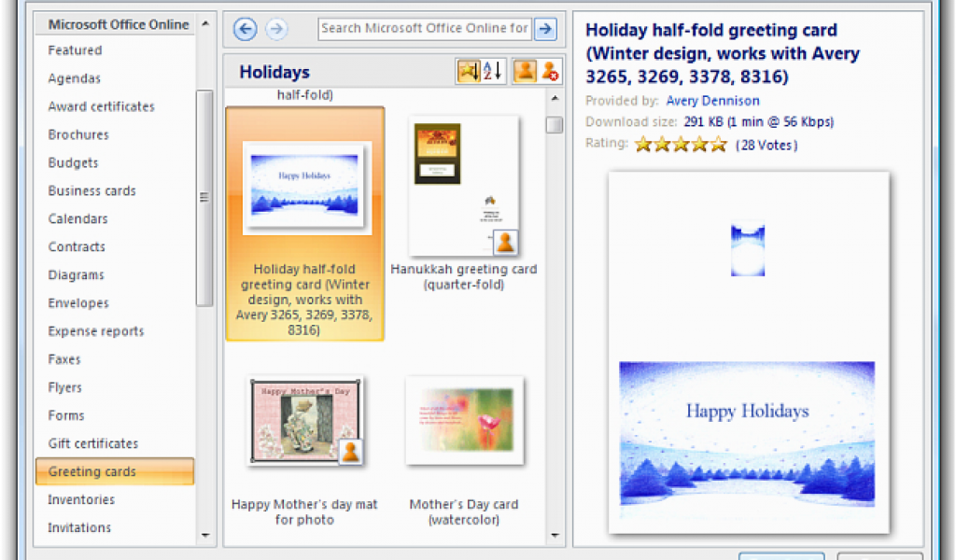
Task: Click the 291 KB download size text
Action: (758, 121)
